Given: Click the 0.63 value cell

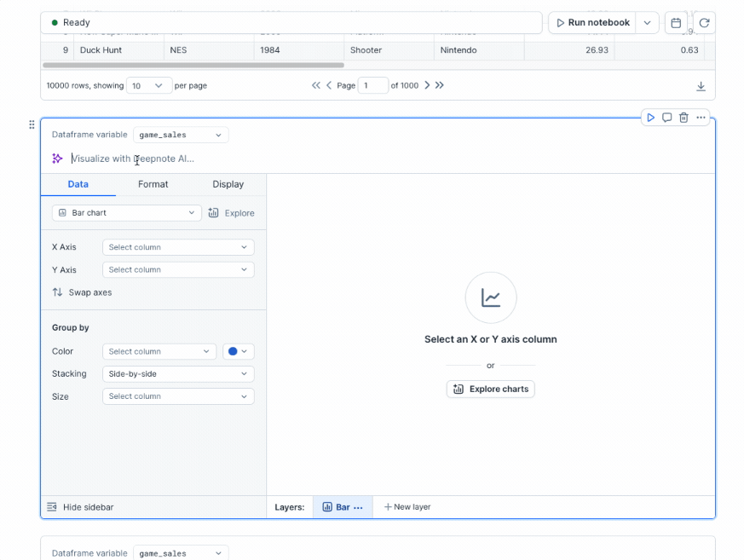Looking at the screenshot, I should [660, 50].
